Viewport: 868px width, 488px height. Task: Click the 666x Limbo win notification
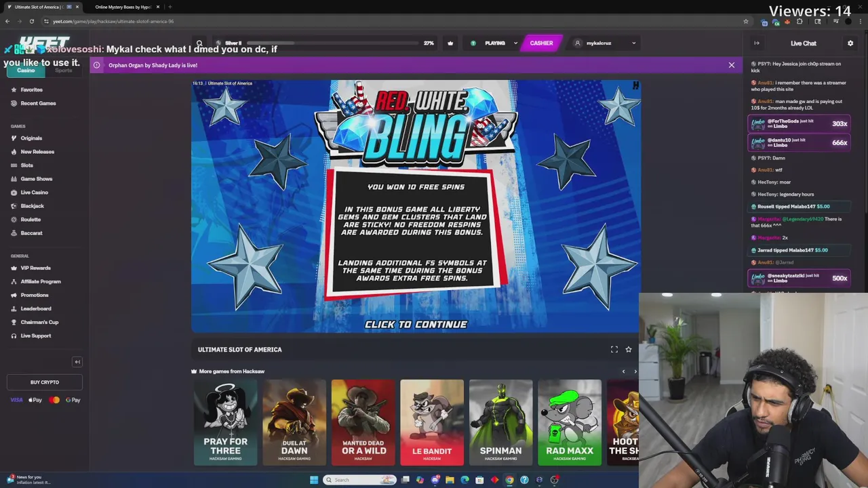point(800,142)
